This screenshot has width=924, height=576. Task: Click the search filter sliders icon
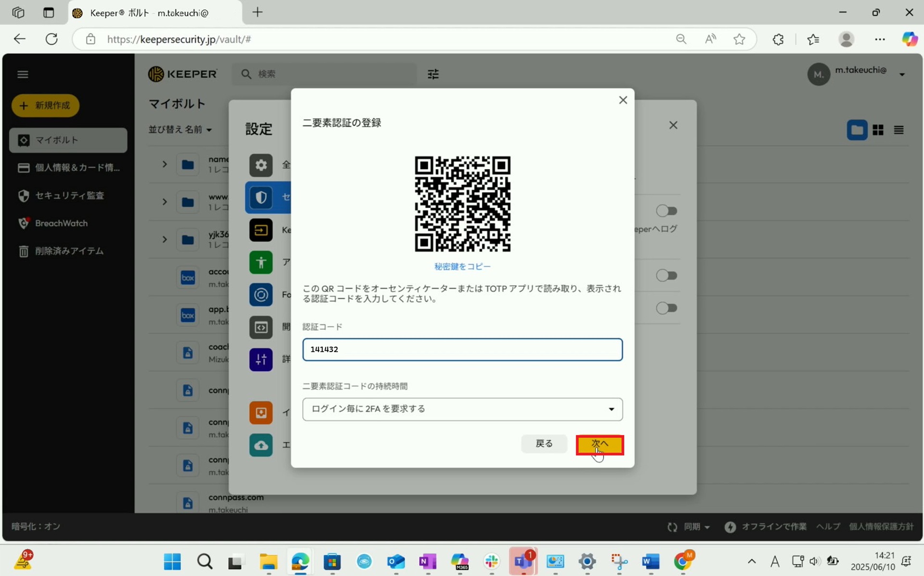click(x=433, y=74)
